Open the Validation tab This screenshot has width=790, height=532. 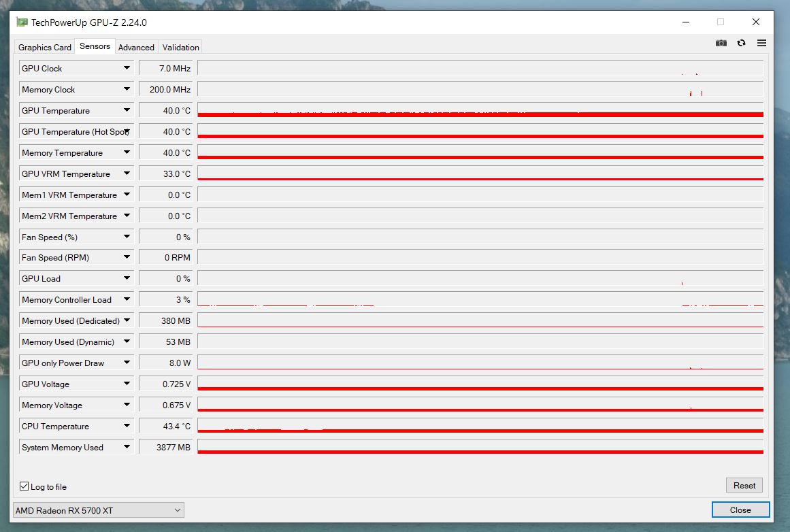[x=180, y=48]
